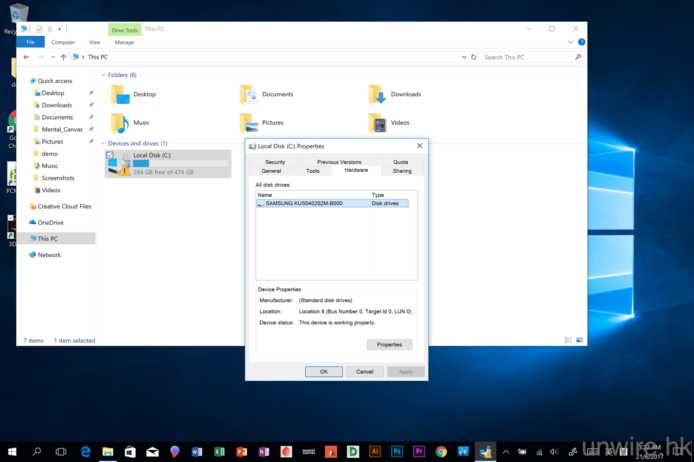This screenshot has width=694, height=462.
Task: Open the Downloads folder icon
Action: pyautogui.click(x=377, y=95)
